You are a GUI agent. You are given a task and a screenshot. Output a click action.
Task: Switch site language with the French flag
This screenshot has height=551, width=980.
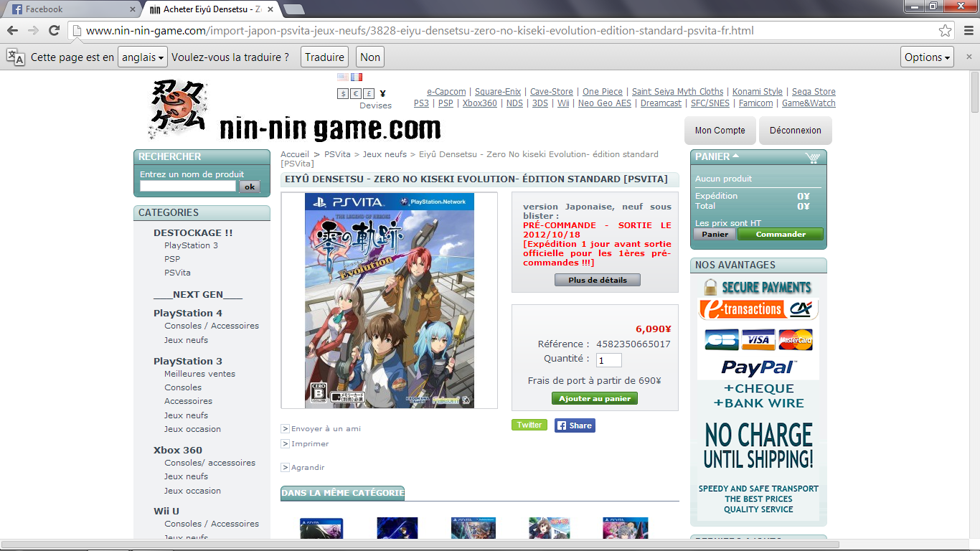tap(357, 77)
